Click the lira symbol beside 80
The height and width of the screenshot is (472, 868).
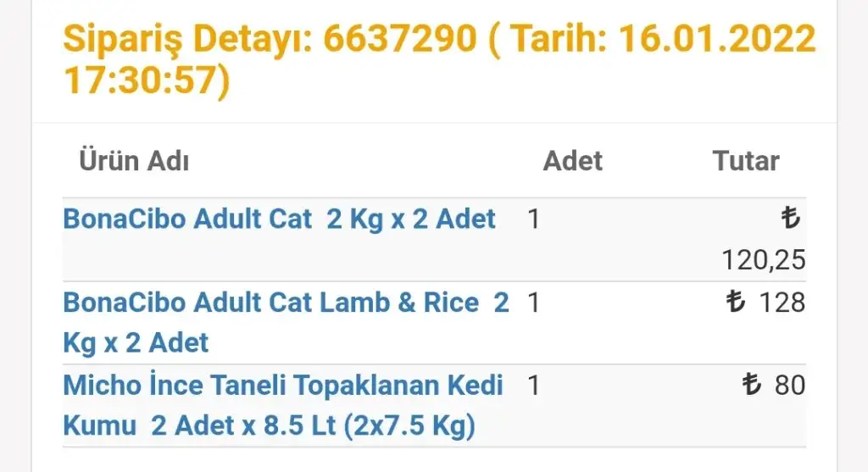coord(752,384)
